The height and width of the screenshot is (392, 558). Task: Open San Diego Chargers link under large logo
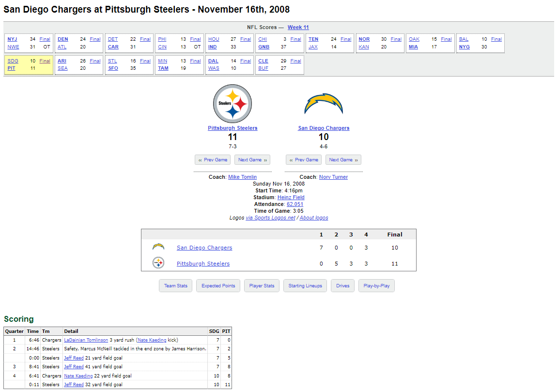tap(324, 128)
